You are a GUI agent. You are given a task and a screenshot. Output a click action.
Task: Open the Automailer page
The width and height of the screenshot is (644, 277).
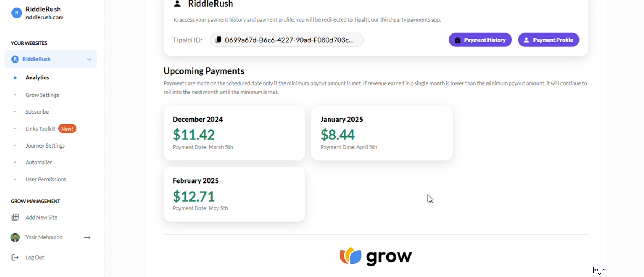pyautogui.click(x=39, y=163)
